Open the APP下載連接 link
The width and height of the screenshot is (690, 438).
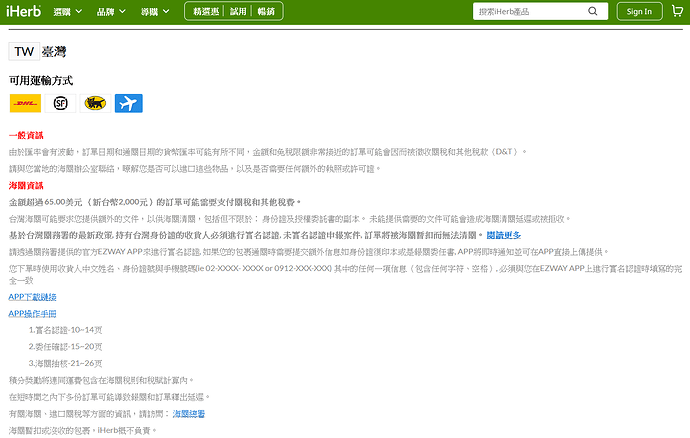(33, 297)
